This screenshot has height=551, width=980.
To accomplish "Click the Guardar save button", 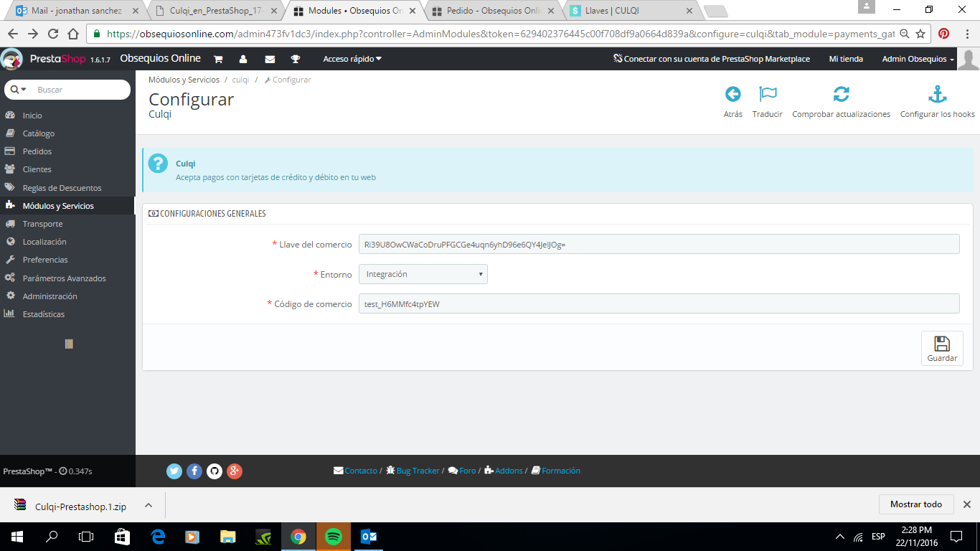I will click(x=942, y=348).
